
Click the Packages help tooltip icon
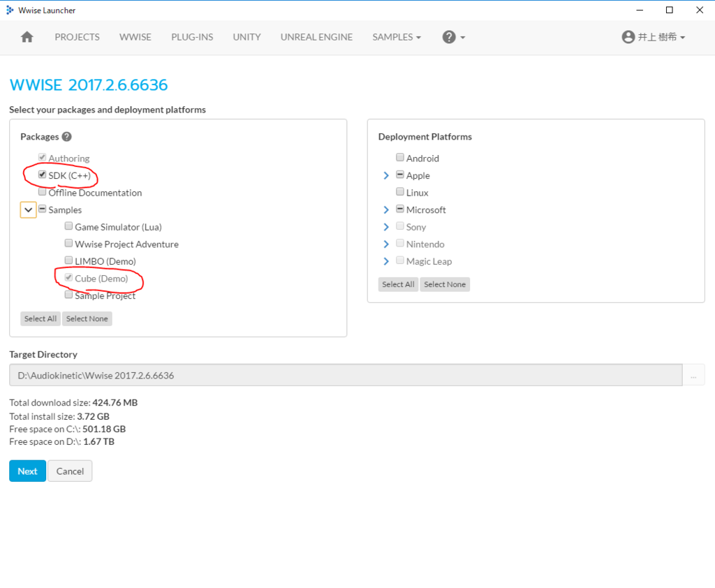[x=66, y=136]
